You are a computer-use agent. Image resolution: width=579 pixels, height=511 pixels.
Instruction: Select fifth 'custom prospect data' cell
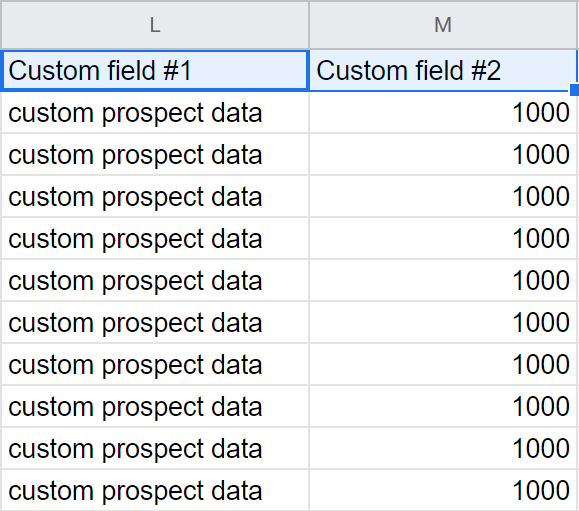click(x=155, y=281)
